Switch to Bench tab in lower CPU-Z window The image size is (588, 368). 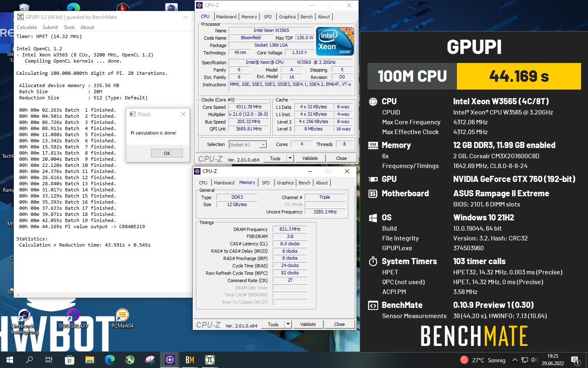pos(305,183)
